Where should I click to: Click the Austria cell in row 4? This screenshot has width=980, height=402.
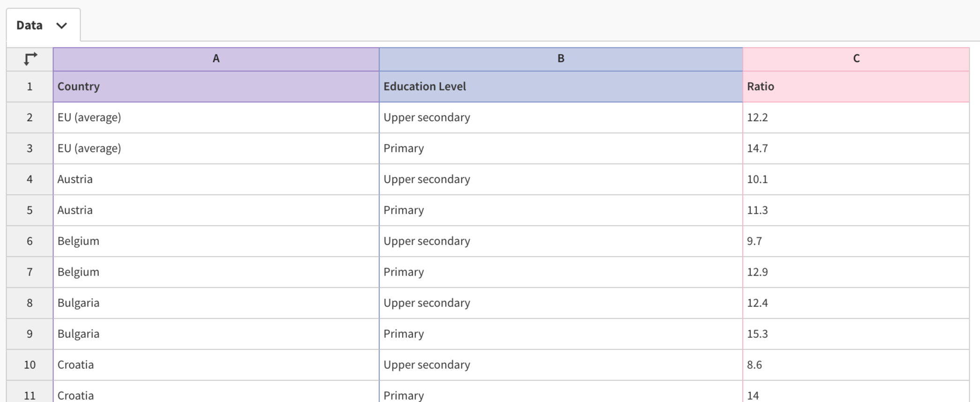point(216,179)
